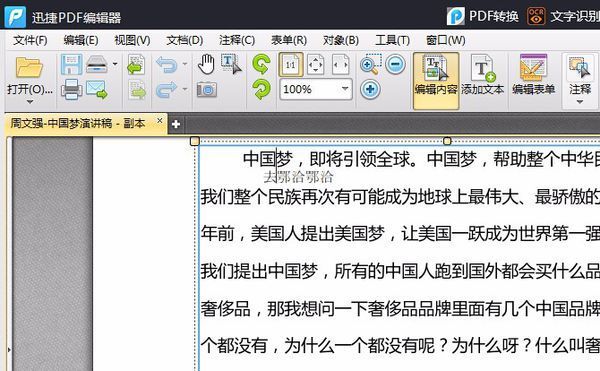The height and width of the screenshot is (371, 600).
Task: Click the PDF转换 link
Action: click(x=483, y=16)
